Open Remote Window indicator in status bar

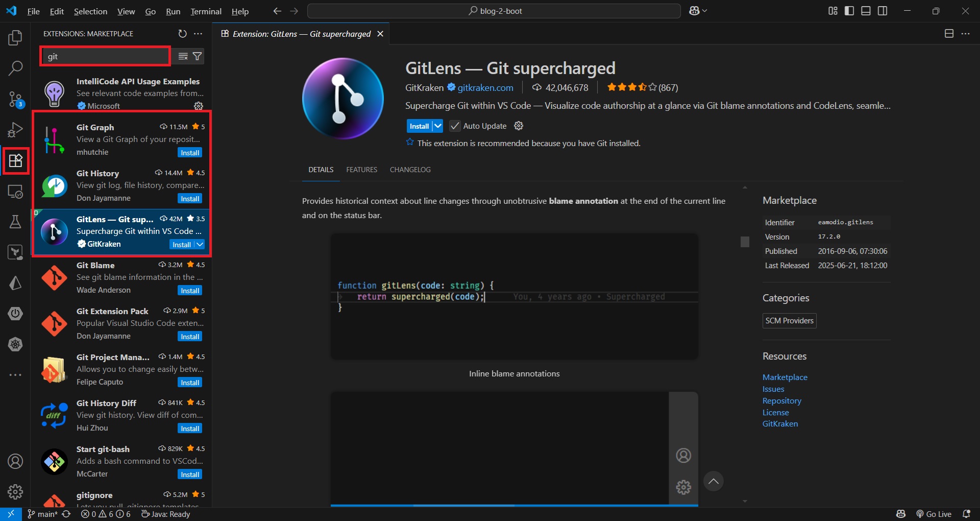pos(11,514)
